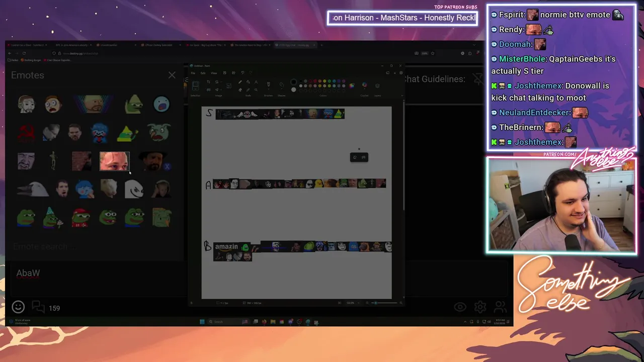644x362 pixels.
Task: Open the File menu in Paint
Action: point(193,73)
